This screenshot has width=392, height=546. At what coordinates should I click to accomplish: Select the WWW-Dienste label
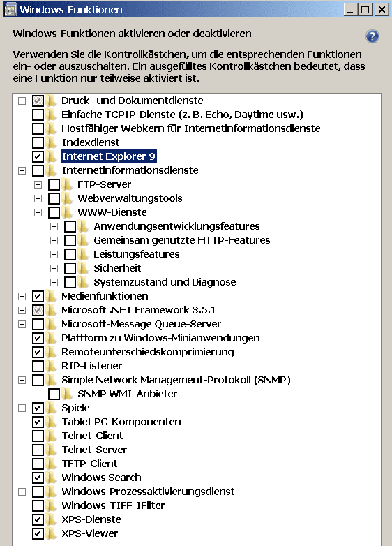pyautogui.click(x=112, y=212)
